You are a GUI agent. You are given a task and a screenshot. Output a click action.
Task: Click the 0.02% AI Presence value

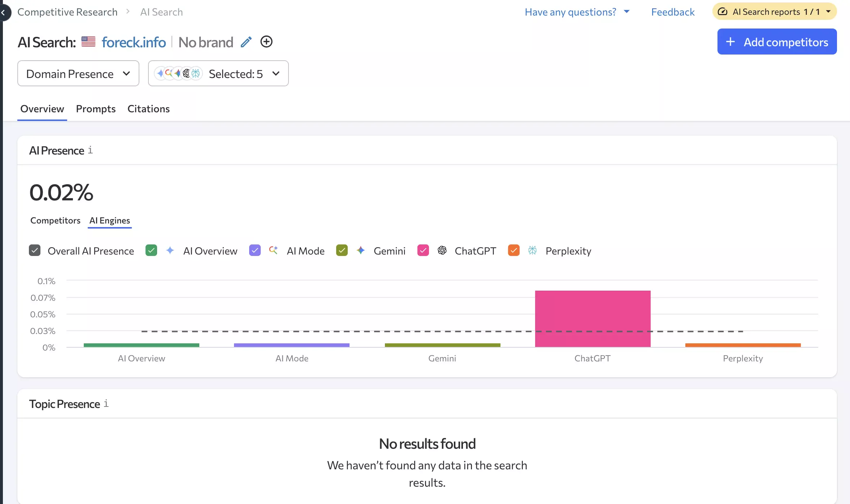pyautogui.click(x=61, y=192)
